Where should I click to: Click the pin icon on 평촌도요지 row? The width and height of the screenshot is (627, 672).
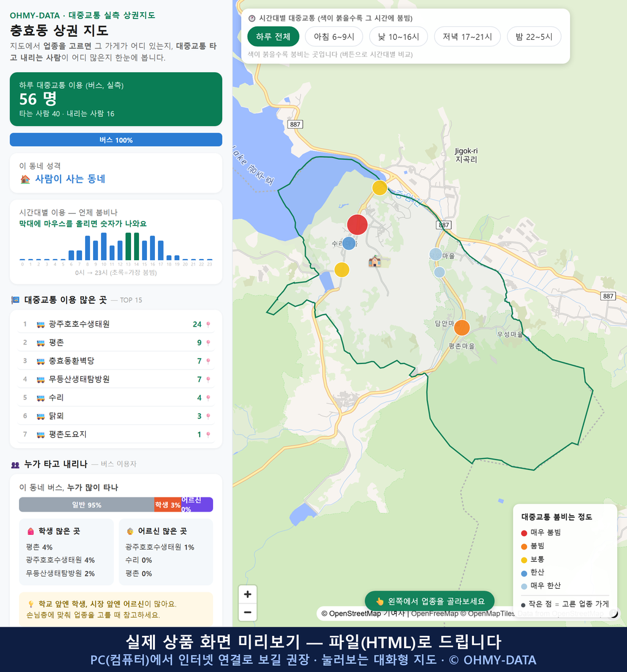coord(208,435)
